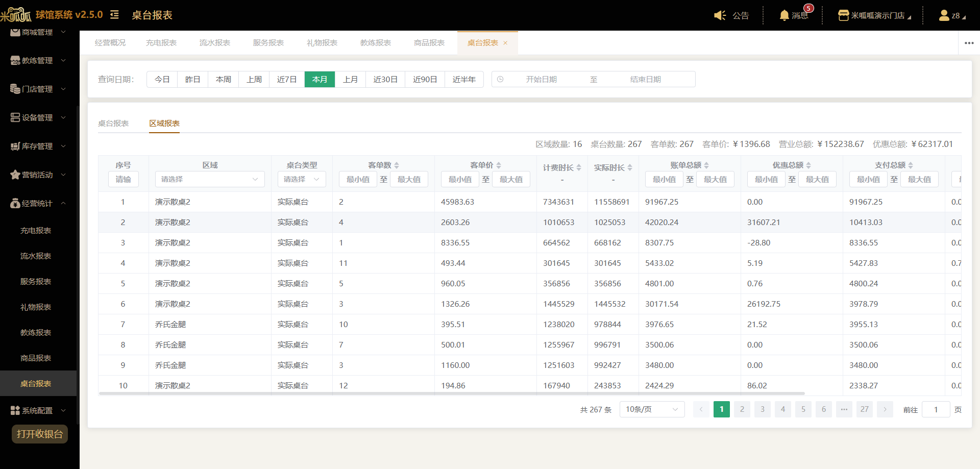Open the 消息 notifications bell
The image size is (980, 469).
(x=784, y=15)
